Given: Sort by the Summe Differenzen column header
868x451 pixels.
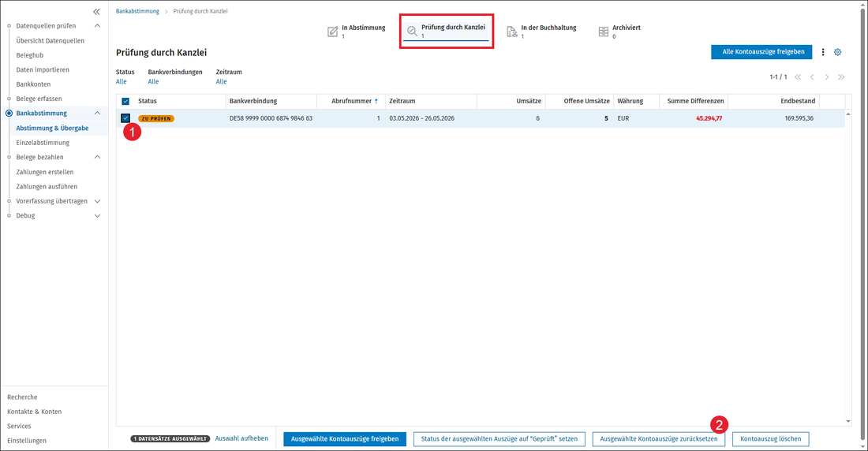Looking at the screenshot, I should click(695, 101).
